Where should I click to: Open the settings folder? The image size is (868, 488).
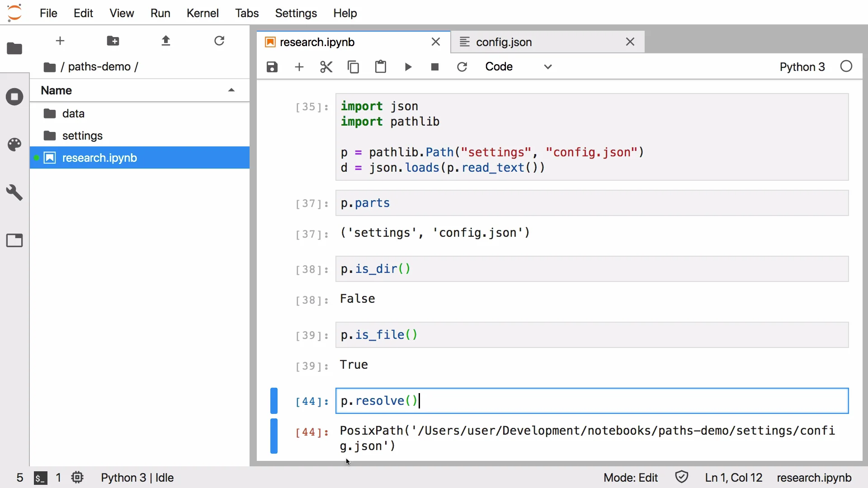click(x=82, y=136)
